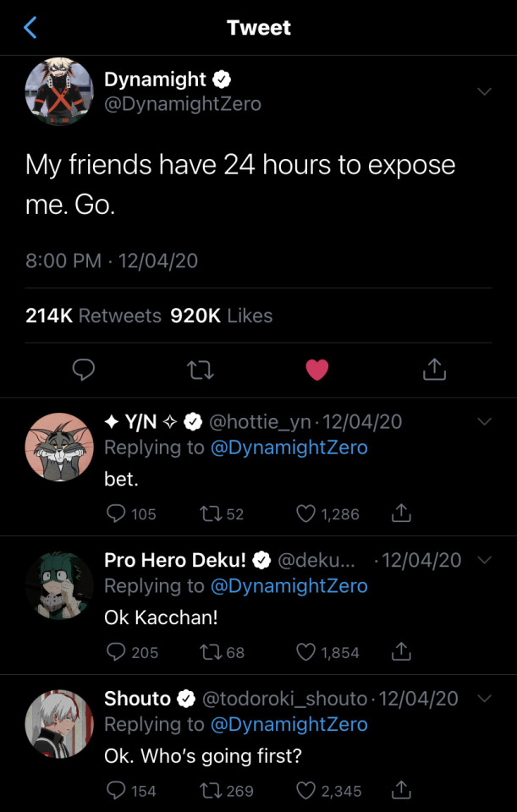This screenshot has height=812, width=517.
Task: Open Shouto's profile avatar
Action: pos(59,724)
